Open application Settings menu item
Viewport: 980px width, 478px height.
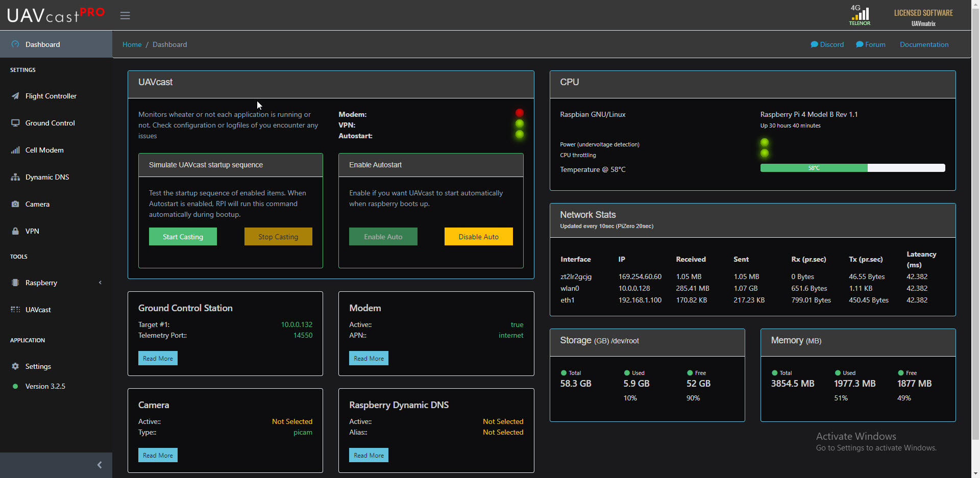pos(56,366)
